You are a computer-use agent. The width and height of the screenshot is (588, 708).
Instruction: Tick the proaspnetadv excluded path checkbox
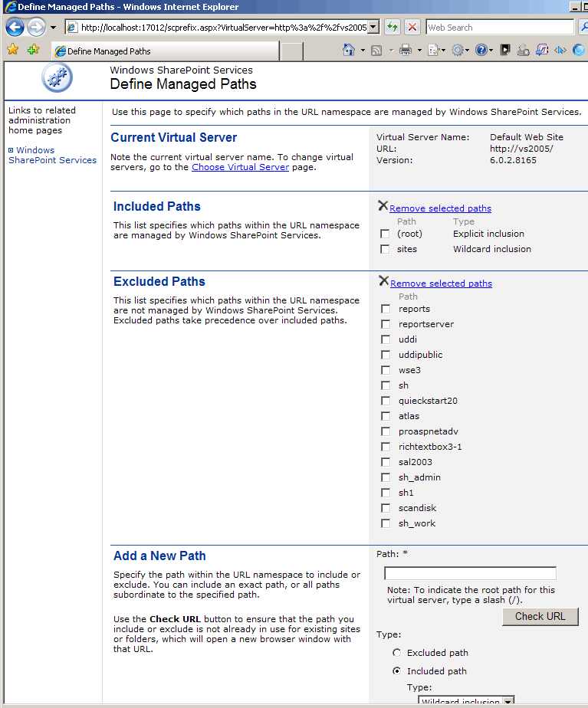[x=386, y=431]
